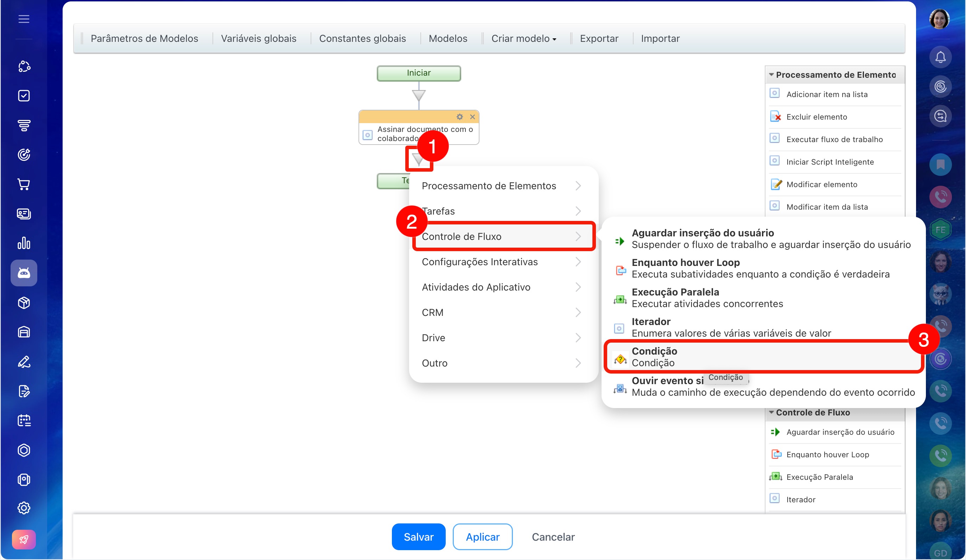
Task: Open the robot automation icon in sidebar
Action: 24,273
